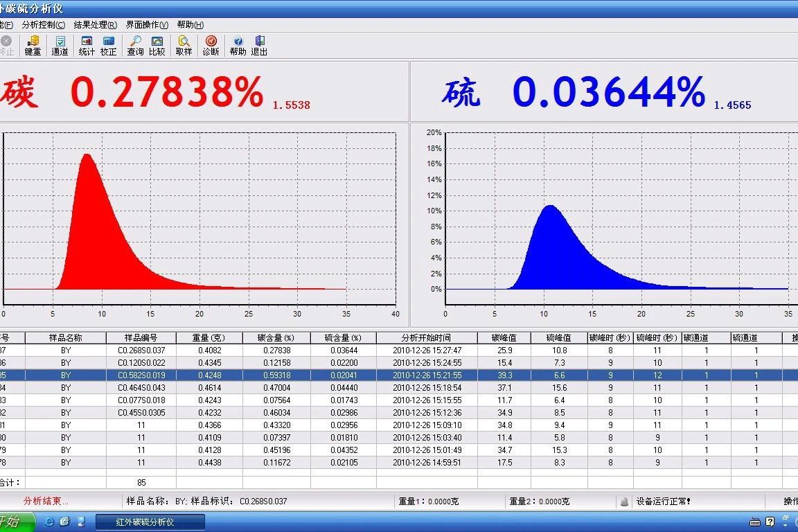Click the 查询 (query) icon
The height and width of the screenshot is (532, 798).
coord(134,45)
